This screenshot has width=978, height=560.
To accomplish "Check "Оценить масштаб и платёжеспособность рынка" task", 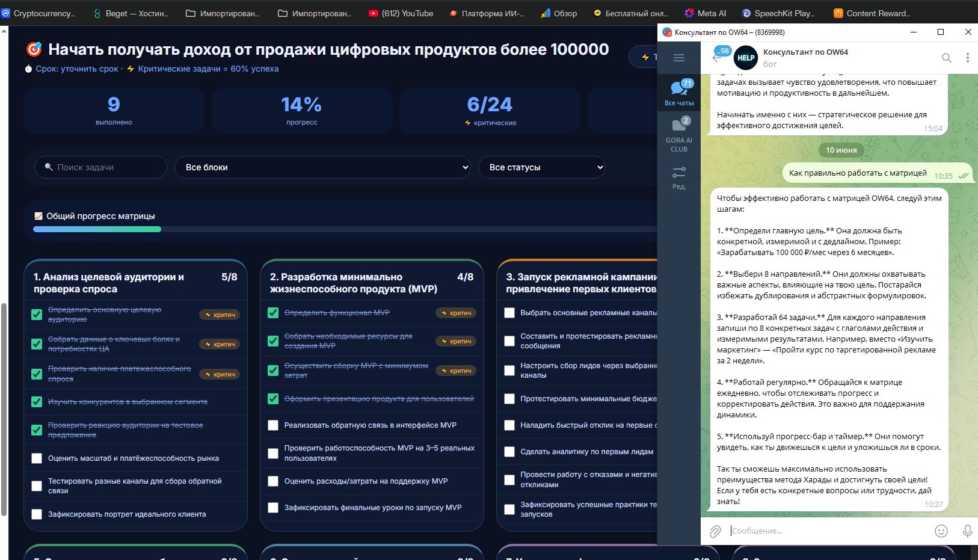I will [37, 458].
